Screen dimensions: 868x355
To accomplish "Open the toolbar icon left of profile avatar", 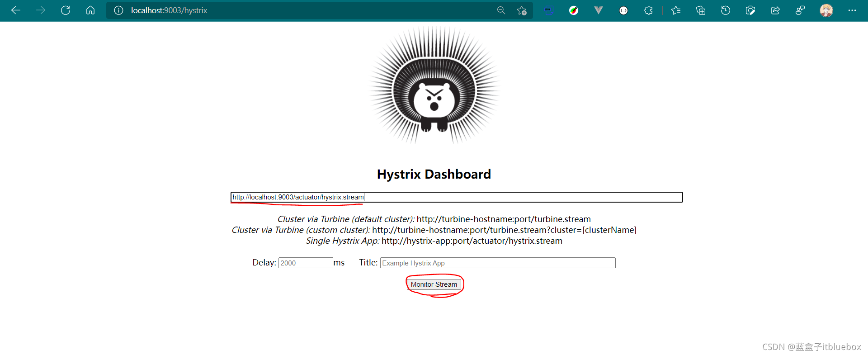I will coord(800,10).
